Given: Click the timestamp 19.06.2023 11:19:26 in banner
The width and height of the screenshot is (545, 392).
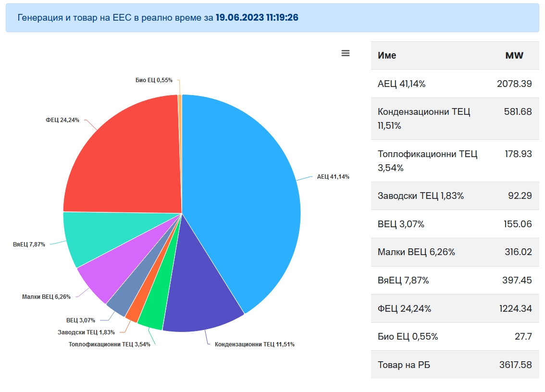Looking at the screenshot, I should tap(257, 18).
